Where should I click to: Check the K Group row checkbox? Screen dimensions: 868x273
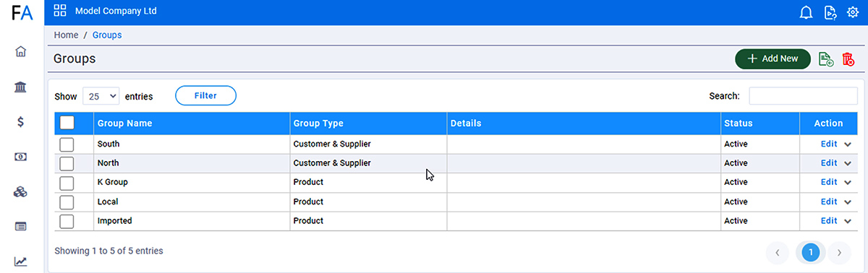67,183
